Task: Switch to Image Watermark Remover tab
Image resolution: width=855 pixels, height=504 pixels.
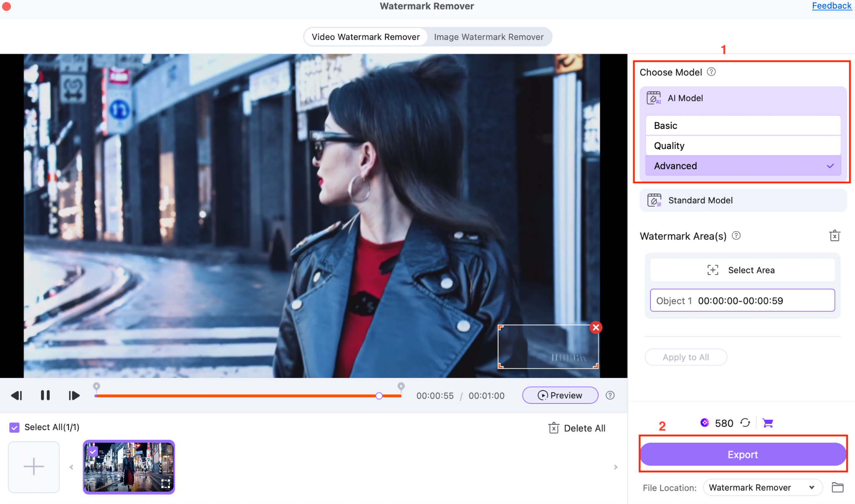Action: tap(489, 37)
